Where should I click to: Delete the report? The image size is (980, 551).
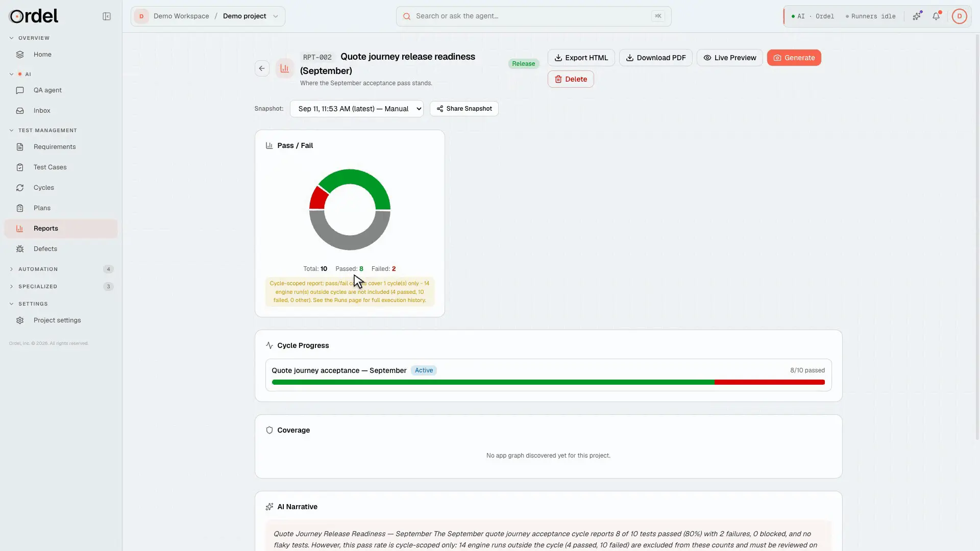[571, 79]
